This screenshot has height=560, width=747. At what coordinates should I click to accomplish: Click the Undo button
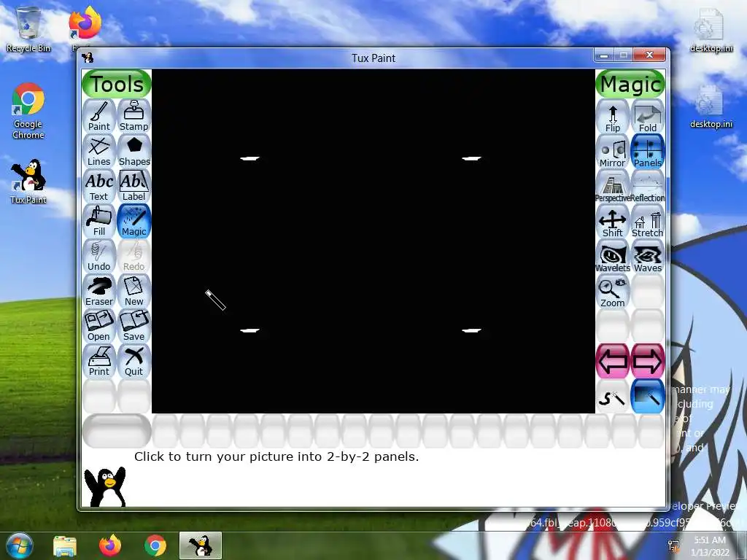tap(99, 256)
